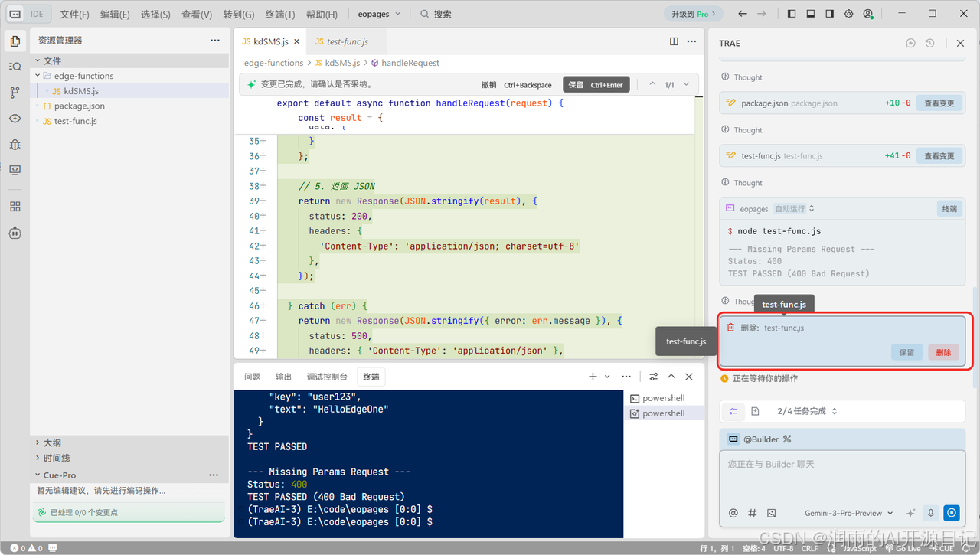Open the 自动运行 dropdown

[795, 208]
